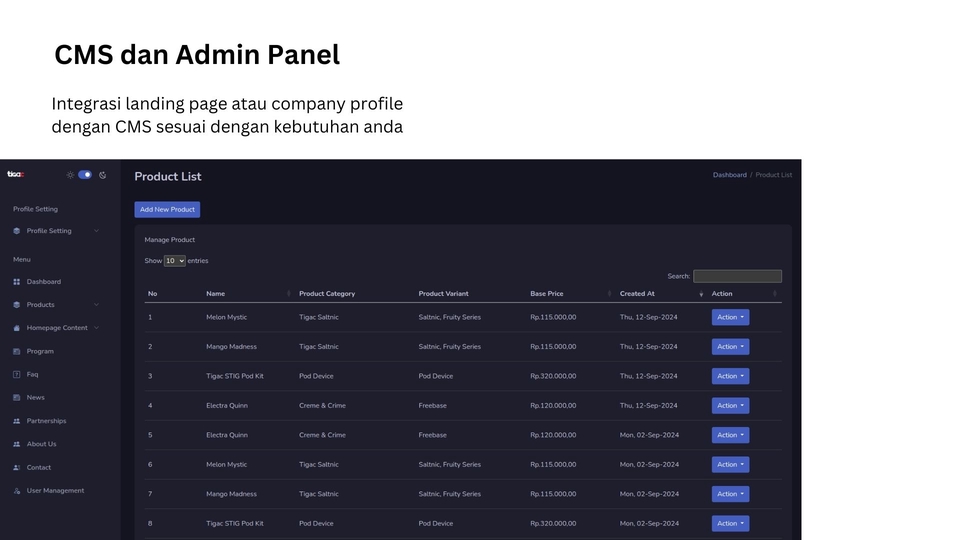The width and height of the screenshot is (960, 540).
Task: Click the tigac logo in the sidebar
Action: pos(16,174)
